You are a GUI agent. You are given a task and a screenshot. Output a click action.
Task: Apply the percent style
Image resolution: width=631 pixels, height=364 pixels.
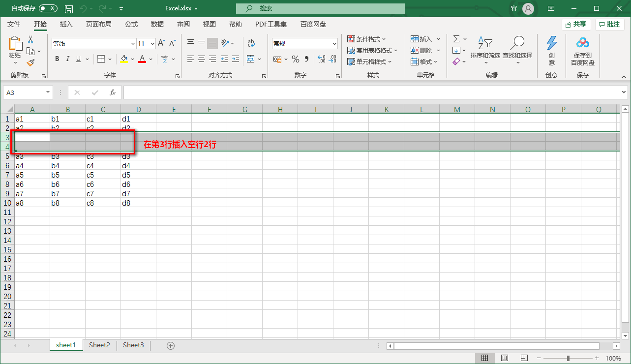(296, 59)
